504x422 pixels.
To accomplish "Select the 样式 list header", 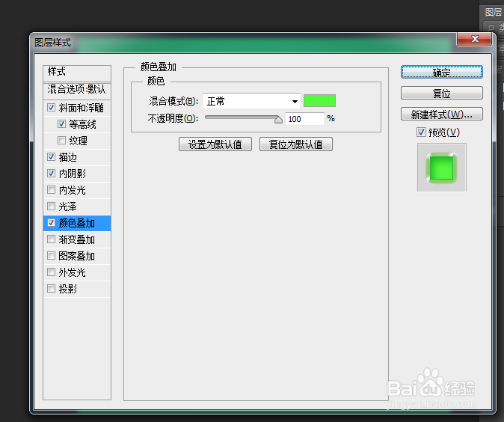I will (77, 73).
